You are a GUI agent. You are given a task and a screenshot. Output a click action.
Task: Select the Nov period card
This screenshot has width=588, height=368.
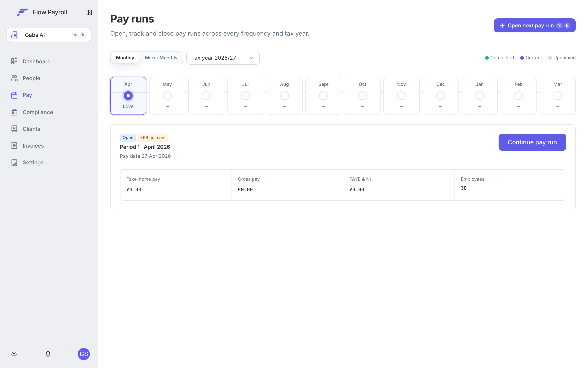(401, 96)
